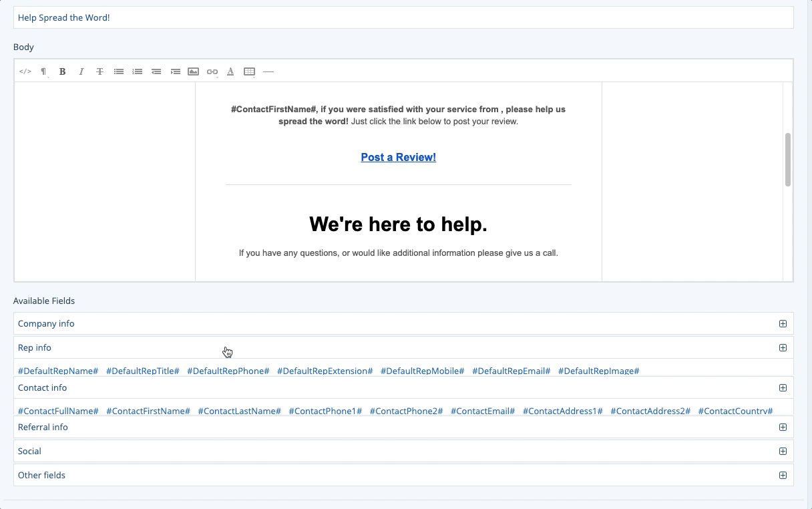This screenshot has width=812, height=509.
Task: Toggle HTML source code view
Action: click(x=25, y=71)
